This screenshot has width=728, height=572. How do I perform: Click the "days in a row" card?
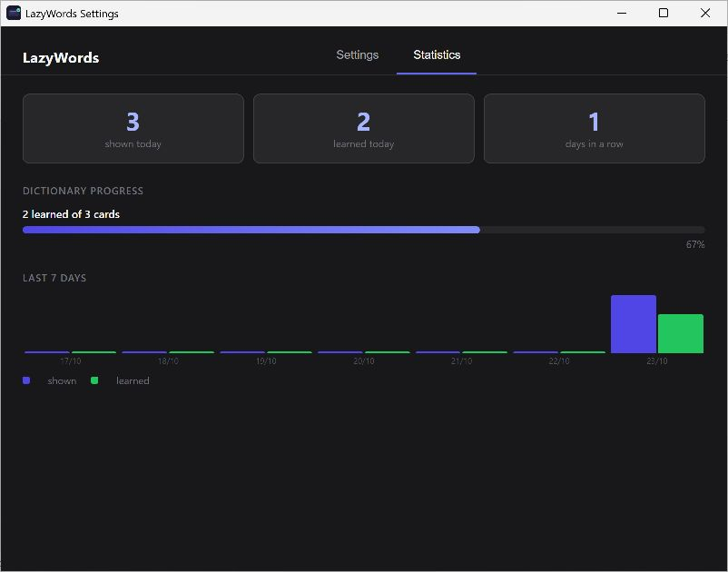tap(595, 129)
